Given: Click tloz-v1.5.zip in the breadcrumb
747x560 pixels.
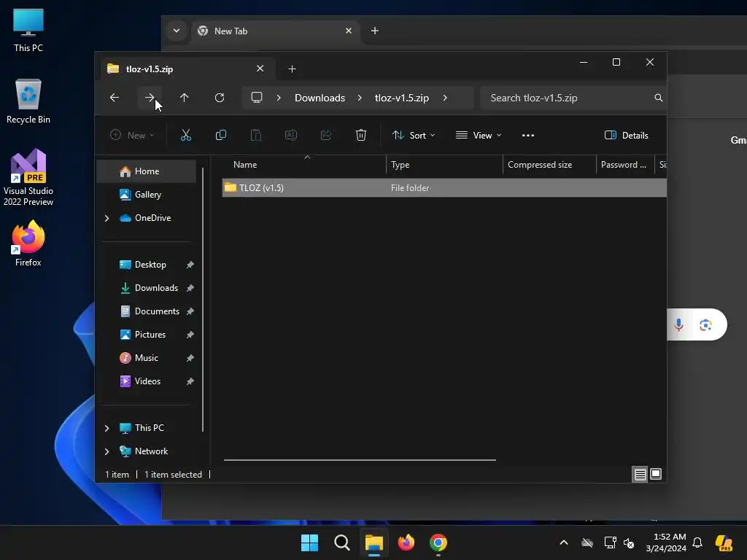Looking at the screenshot, I should pos(402,98).
